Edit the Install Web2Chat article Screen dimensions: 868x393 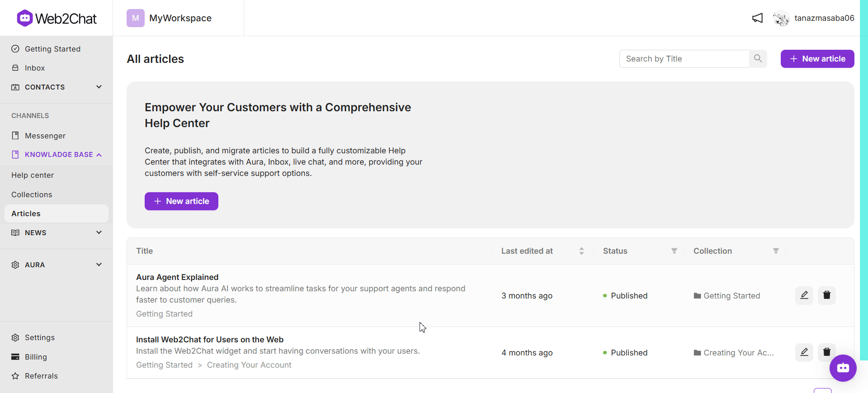click(x=804, y=352)
